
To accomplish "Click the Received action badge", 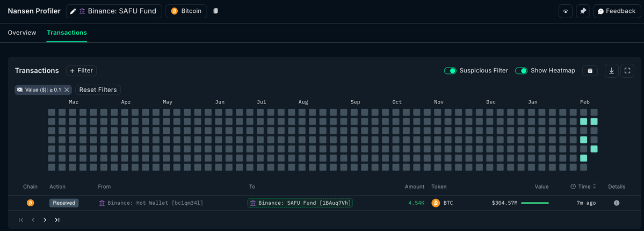I will (64, 203).
